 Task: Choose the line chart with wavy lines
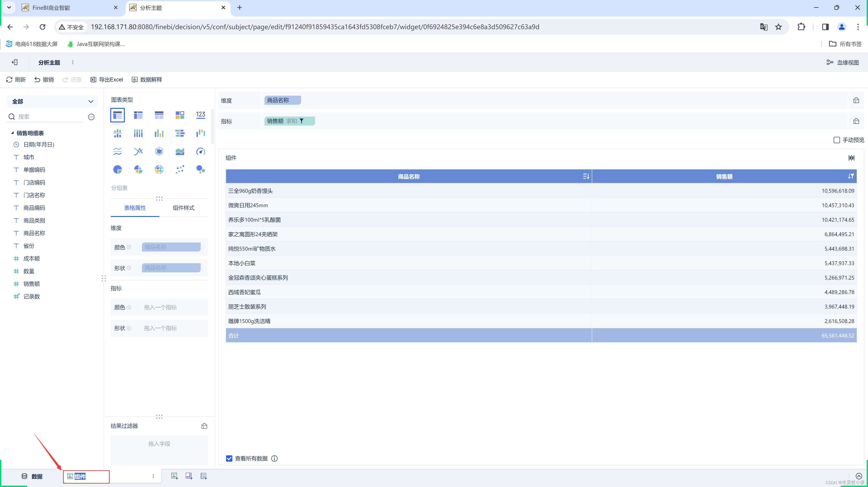(x=117, y=151)
